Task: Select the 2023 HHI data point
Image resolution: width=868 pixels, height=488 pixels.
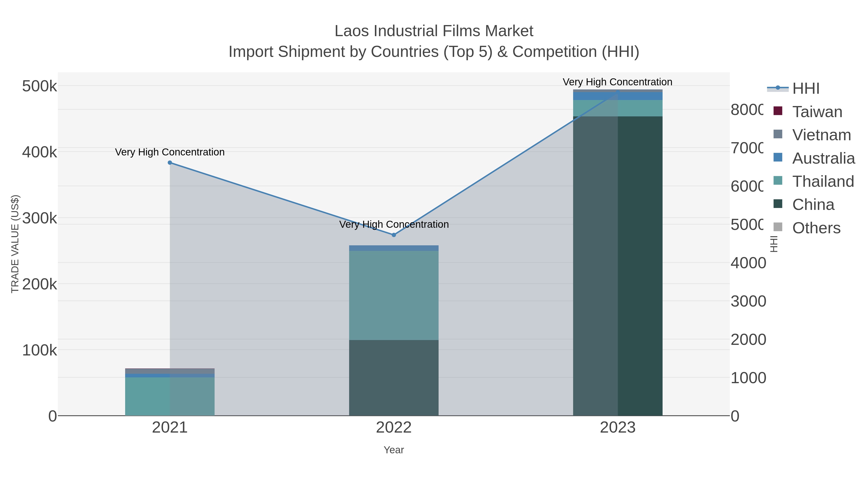Action: pyautogui.click(x=618, y=92)
